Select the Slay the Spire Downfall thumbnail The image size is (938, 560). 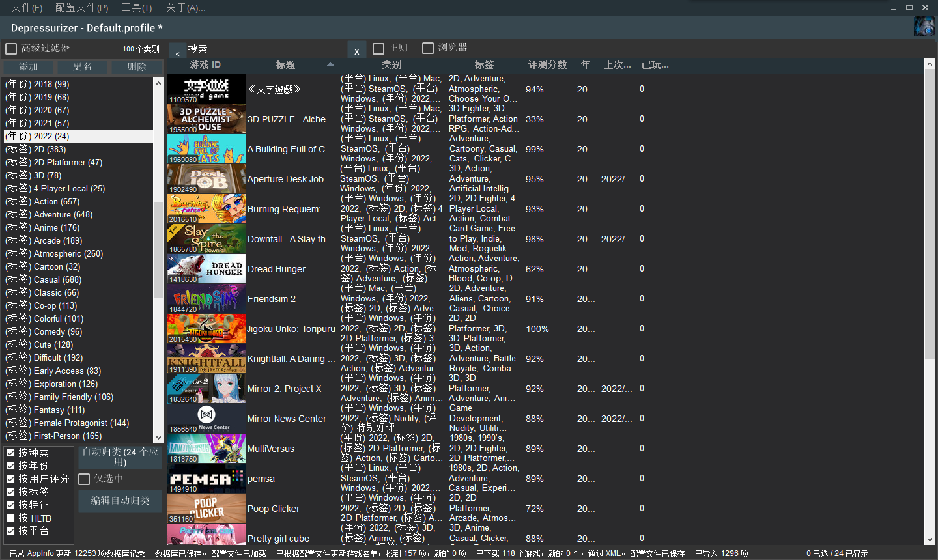pyautogui.click(x=206, y=239)
